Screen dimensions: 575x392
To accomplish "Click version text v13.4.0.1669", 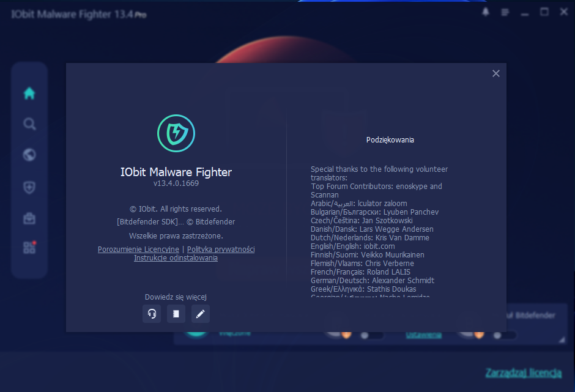I will click(176, 183).
